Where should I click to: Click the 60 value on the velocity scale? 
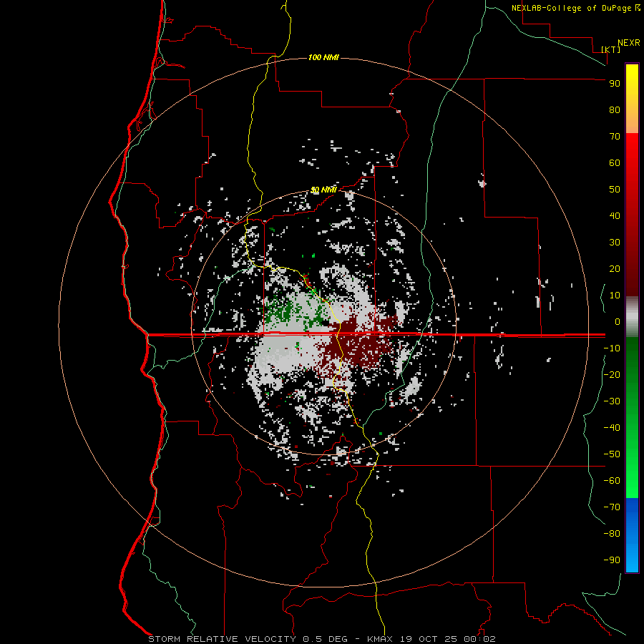pyautogui.click(x=615, y=163)
